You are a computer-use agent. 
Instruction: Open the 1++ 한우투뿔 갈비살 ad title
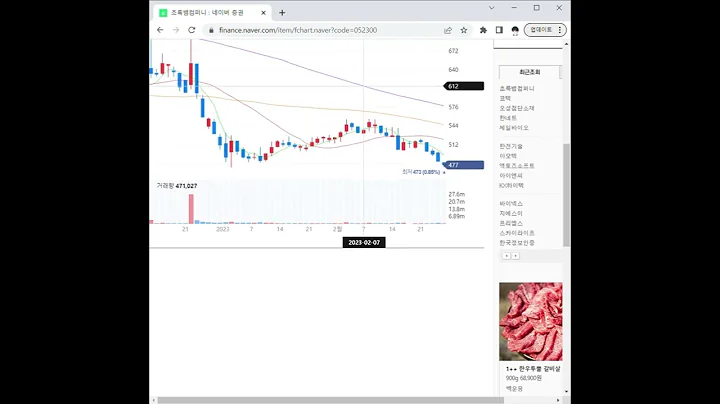coord(533,369)
